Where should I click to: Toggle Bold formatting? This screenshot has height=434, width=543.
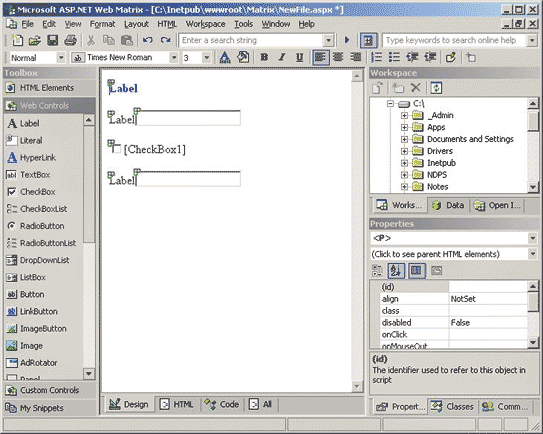tap(264, 57)
